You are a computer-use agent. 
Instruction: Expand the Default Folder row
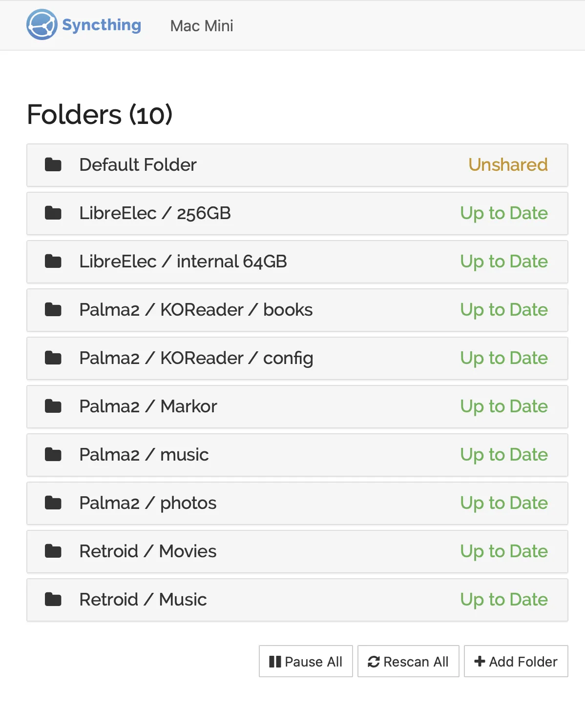coord(293,165)
